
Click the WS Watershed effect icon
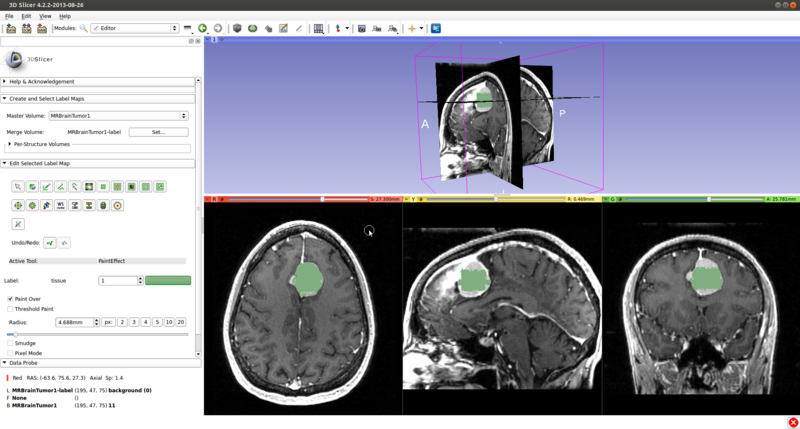point(61,205)
